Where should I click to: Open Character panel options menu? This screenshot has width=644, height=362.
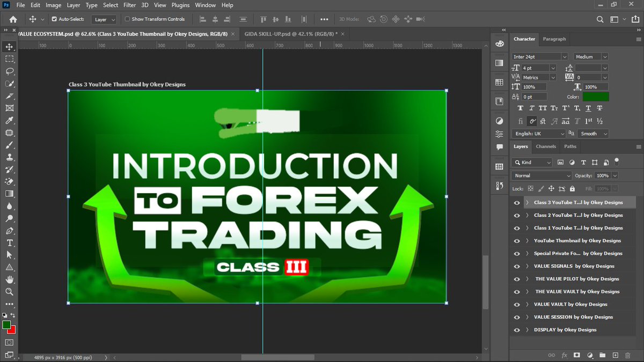click(x=638, y=39)
